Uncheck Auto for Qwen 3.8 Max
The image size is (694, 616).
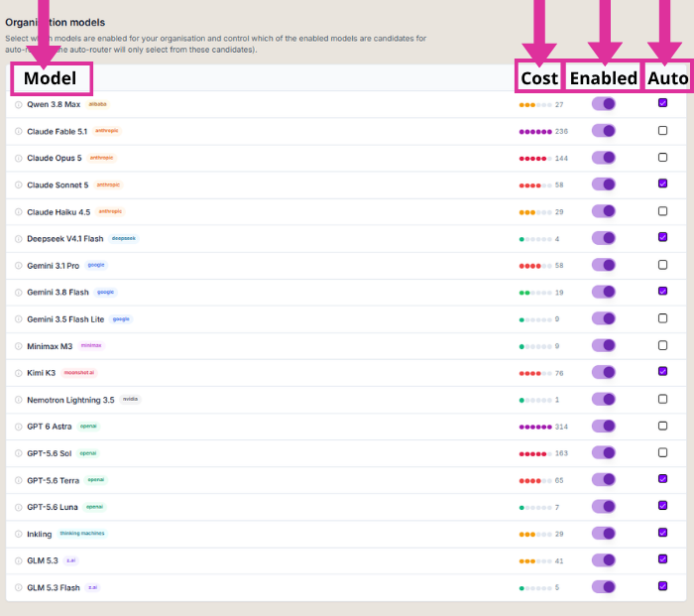point(662,103)
